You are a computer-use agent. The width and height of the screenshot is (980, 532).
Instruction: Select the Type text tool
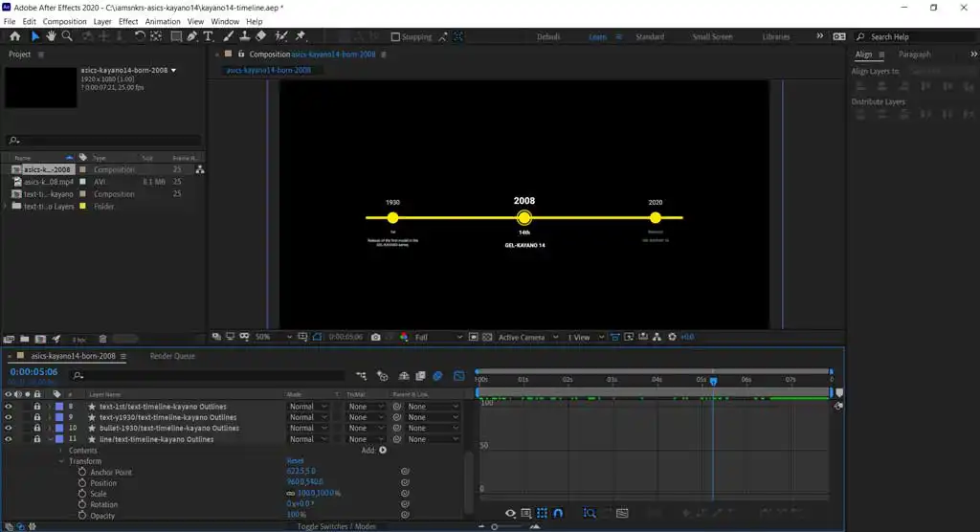(x=208, y=36)
